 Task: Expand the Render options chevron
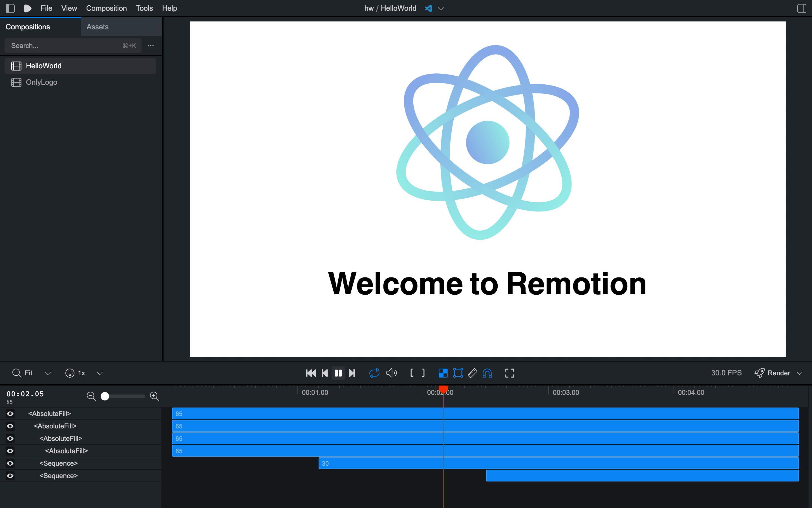click(800, 373)
